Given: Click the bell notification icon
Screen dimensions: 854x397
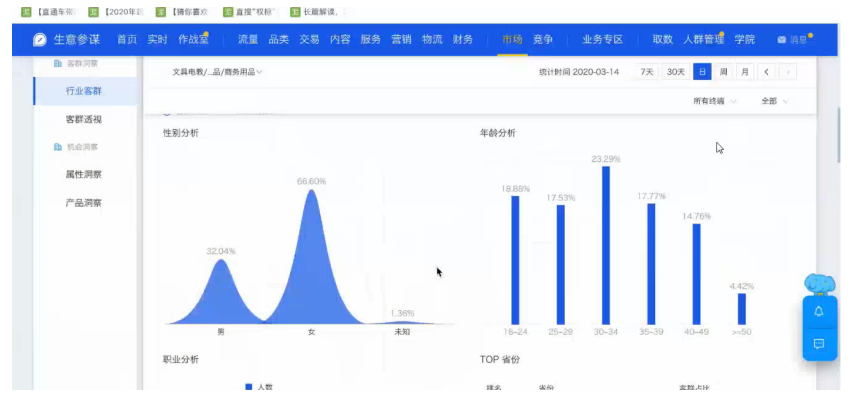Looking at the screenshot, I should 819,312.
